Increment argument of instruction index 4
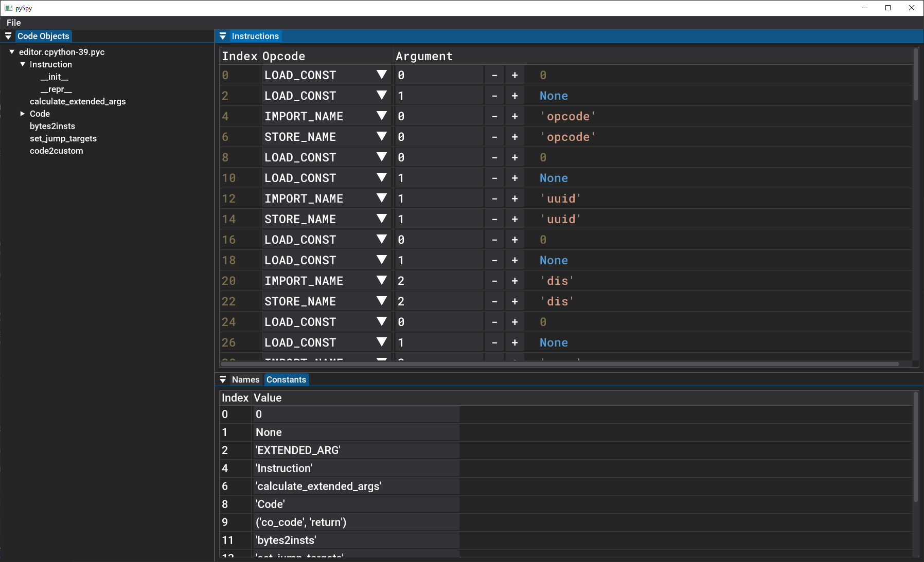 point(514,116)
